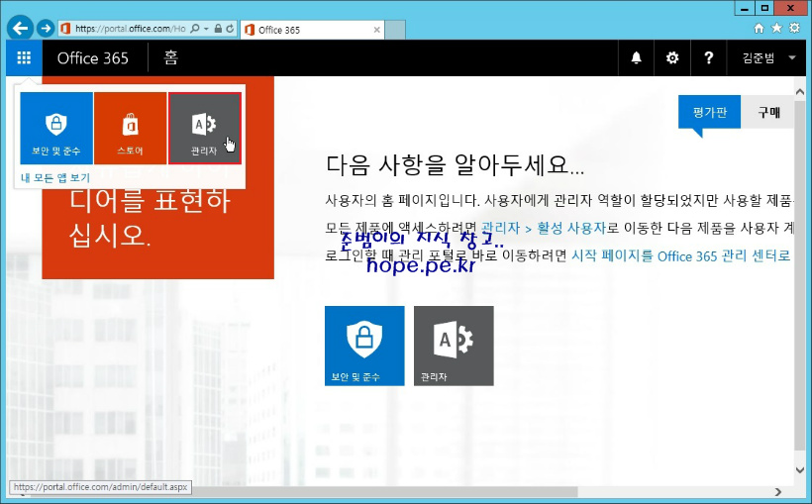Open the Favorites star icon
The image size is (812, 504).
pos(776,28)
